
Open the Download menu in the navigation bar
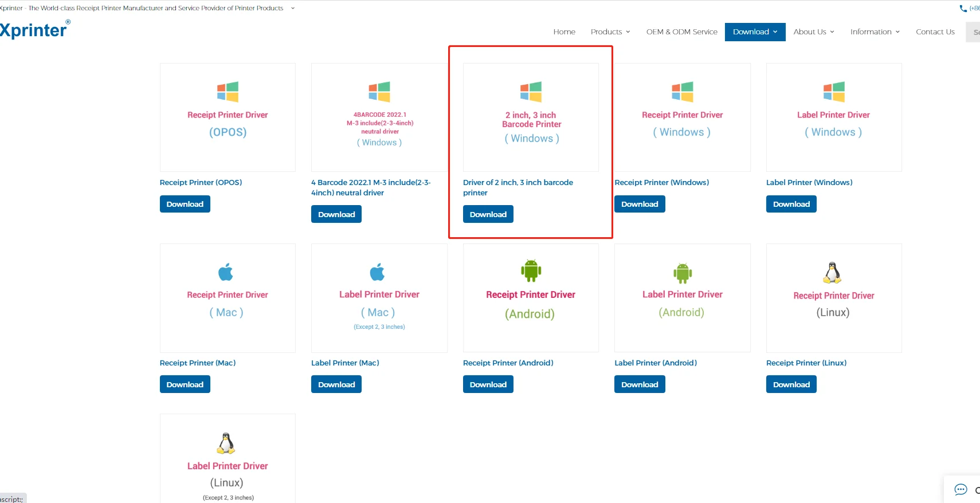click(x=755, y=32)
